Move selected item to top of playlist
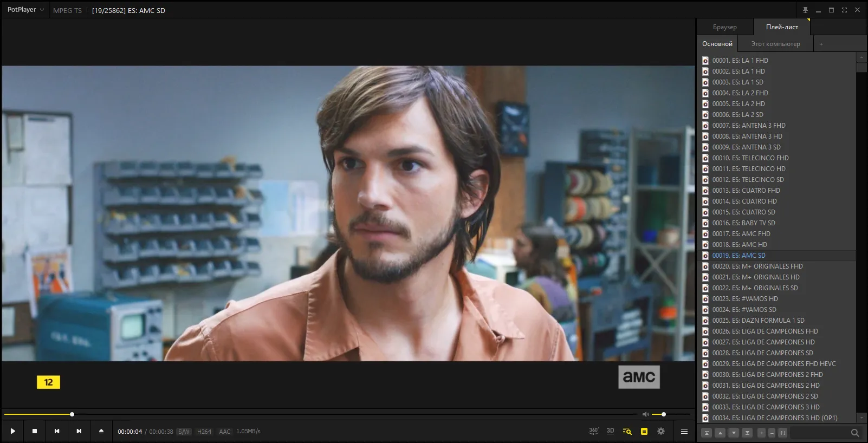This screenshot has width=868, height=443. point(707,433)
